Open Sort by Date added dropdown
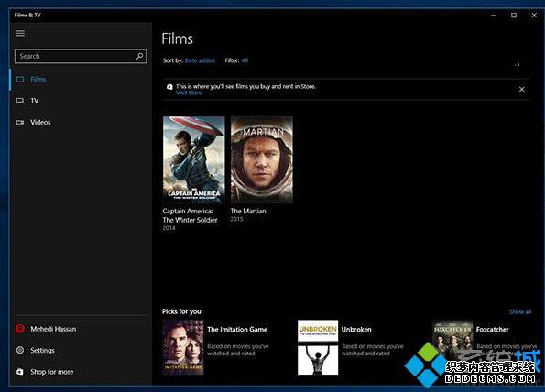545x392 pixels. [x=200, y=60]
